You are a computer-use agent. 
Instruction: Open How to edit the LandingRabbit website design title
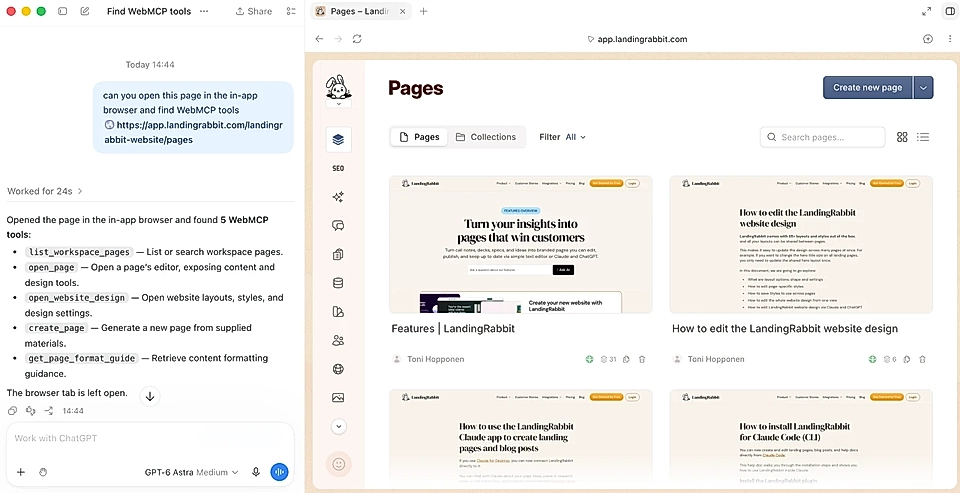pyautogui.click(x=785, y=329)
